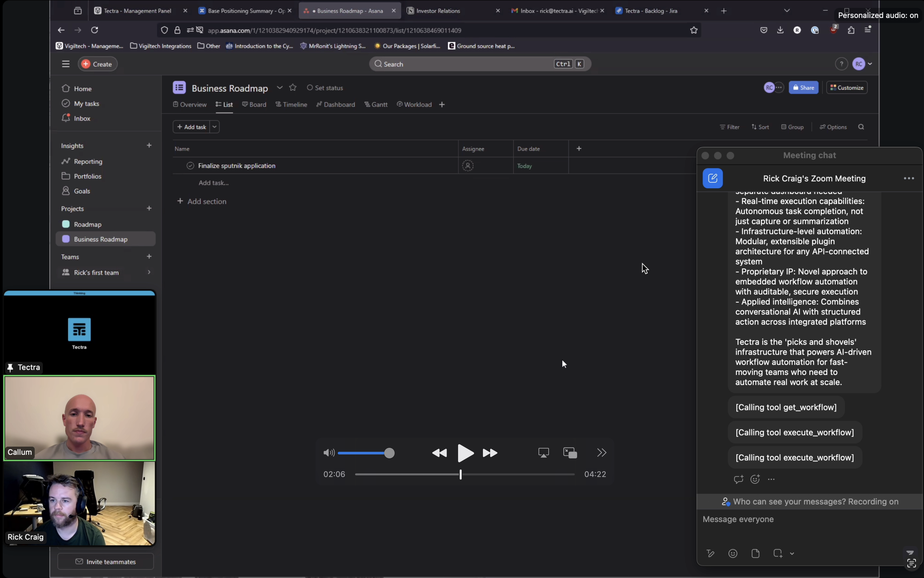Screen dimensions: 924x578
Task: Rewind the recording playback
Action: coord(439,453)
